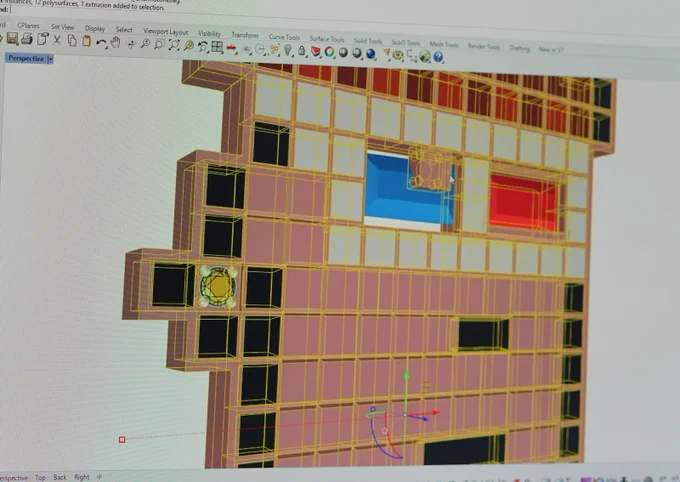Image resolution: width=680 pixels, height=482 pixels.
Task: Click the green gumball Y axis arrow
Action: [x=406, y=374]
